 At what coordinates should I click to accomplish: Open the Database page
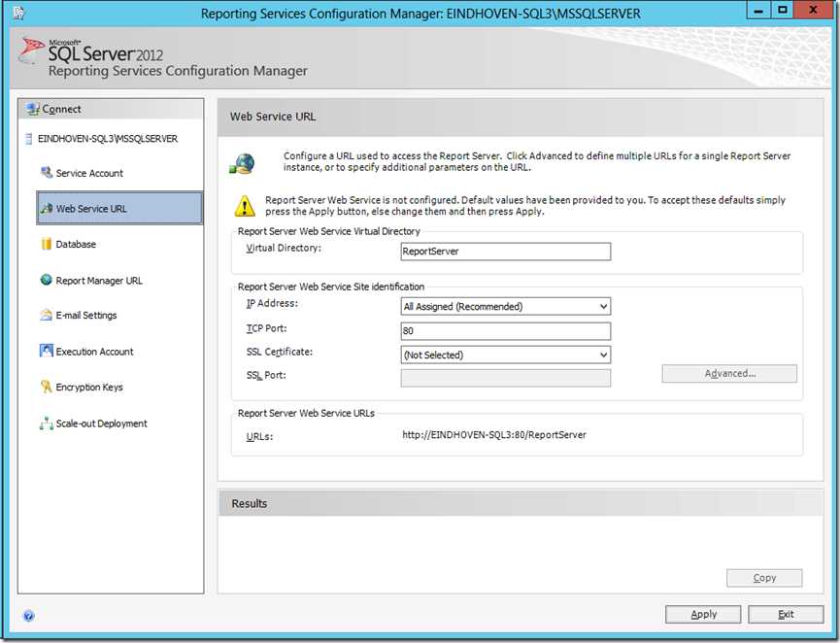76,245
